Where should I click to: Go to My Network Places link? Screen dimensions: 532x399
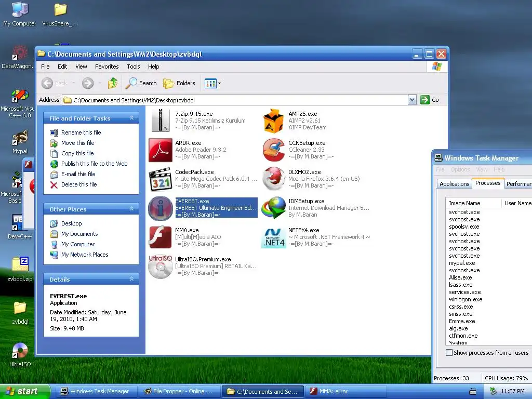[x=85, y=255]
